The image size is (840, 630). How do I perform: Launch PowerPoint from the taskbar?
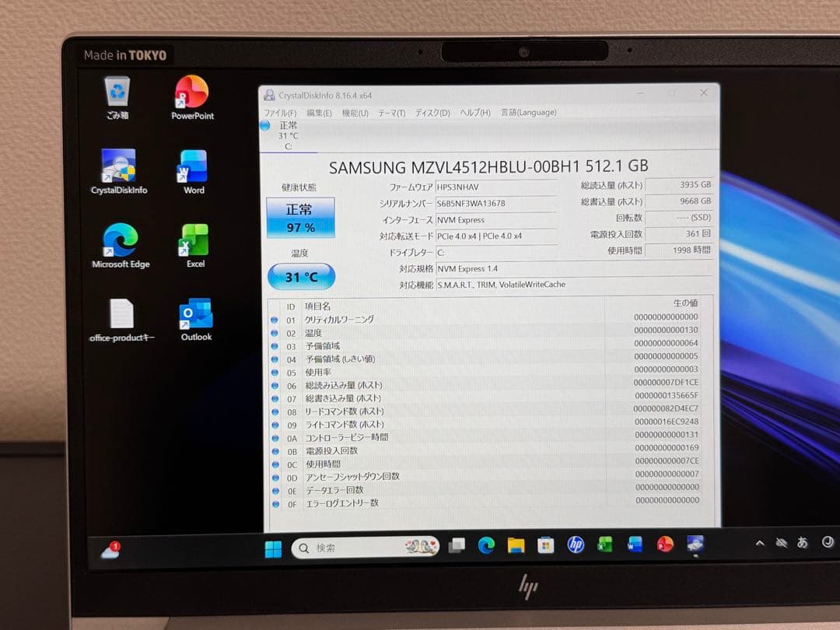665,544
